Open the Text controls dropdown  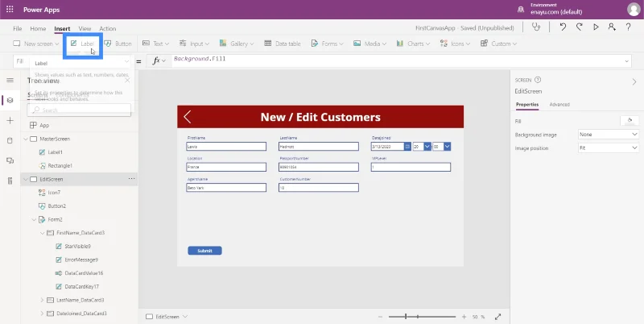[155, 44]
